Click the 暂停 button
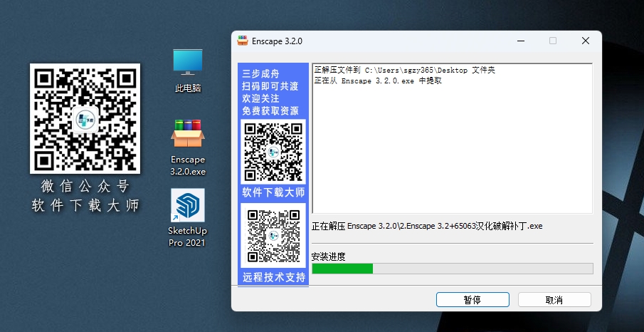Screen dimensions: 644x332 473,300
